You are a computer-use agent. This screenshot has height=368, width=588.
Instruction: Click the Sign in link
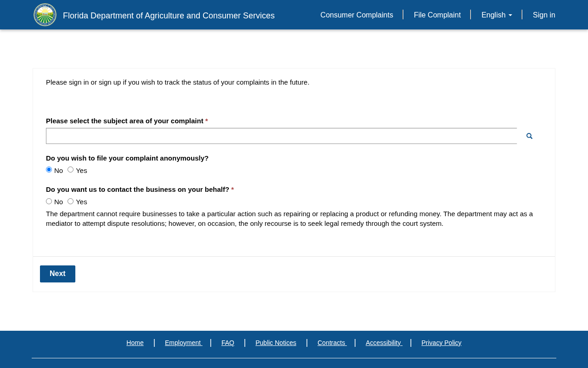[544, 15]
